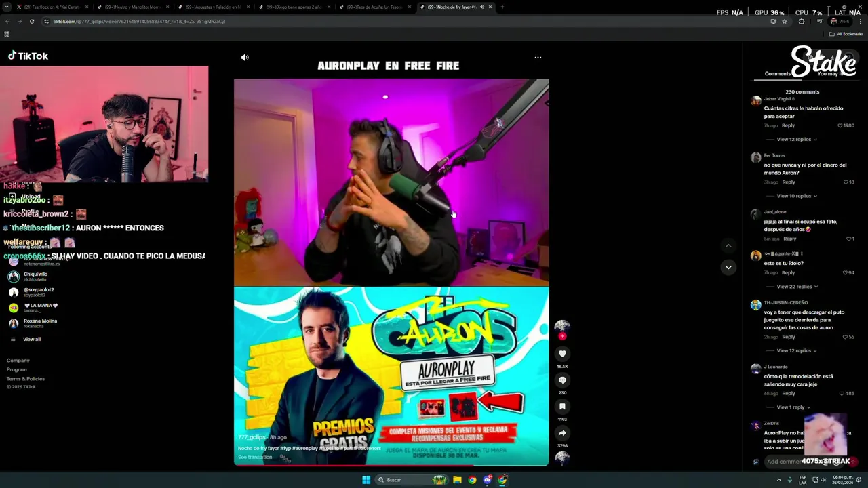Screen dimensions: 868x488
Task: Go to next video with down arrow
Action: point(728,267)
